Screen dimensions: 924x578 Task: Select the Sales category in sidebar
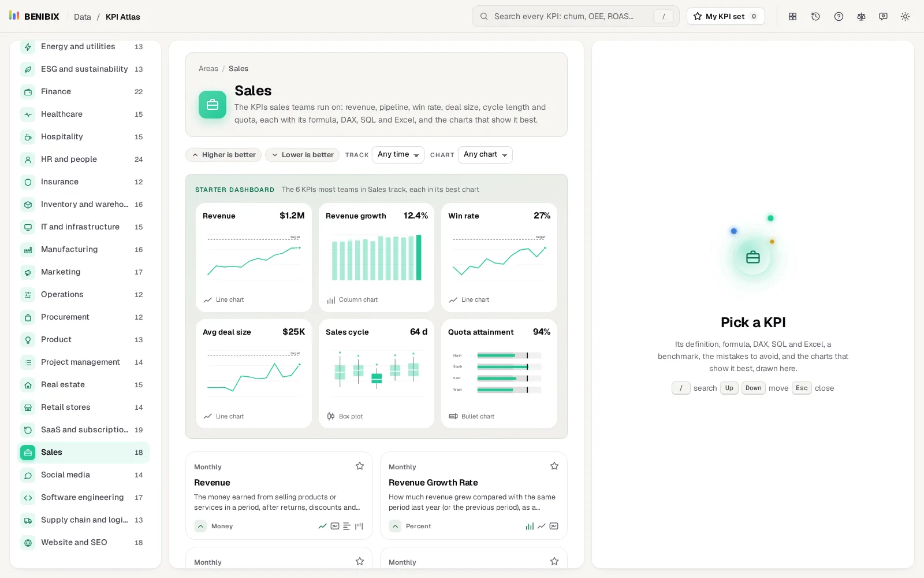pyautogui.click(x=83, y=453)
